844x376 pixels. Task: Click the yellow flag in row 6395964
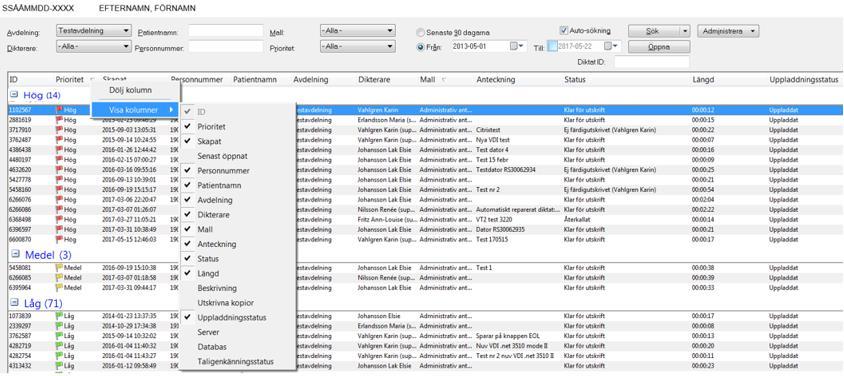click(59, 287)
